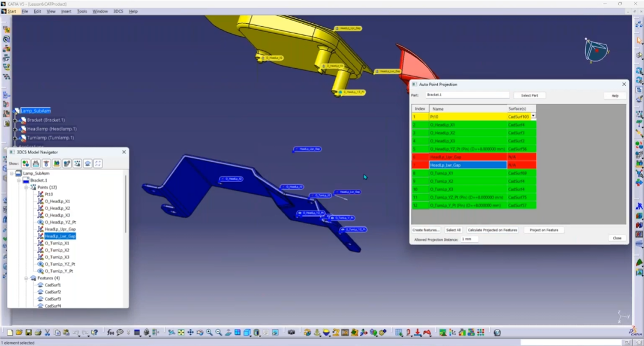Image resolution: width=644 pixels, height=346 pixels.
Task: Click Calculate Projected on Features button
Action: [492, 230]
